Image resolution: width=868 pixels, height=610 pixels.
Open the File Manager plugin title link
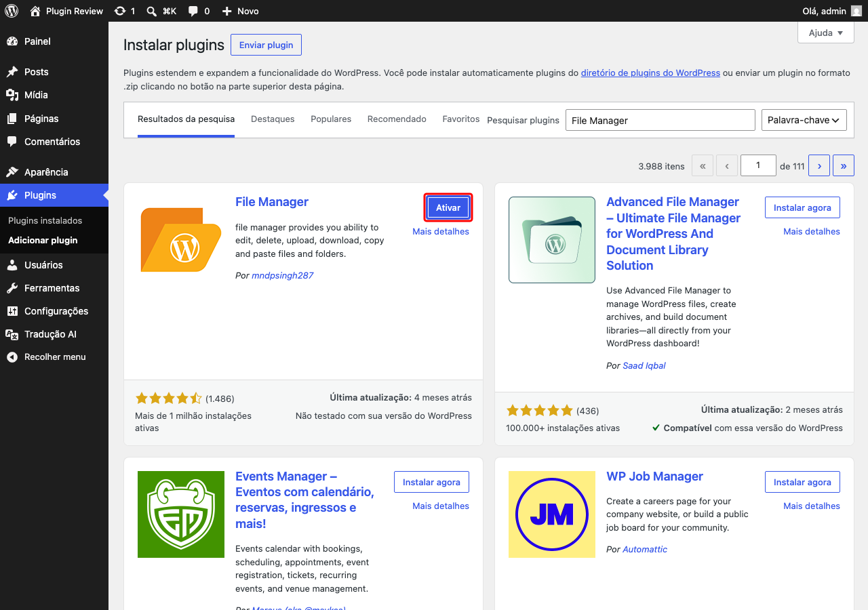point(272,202)
